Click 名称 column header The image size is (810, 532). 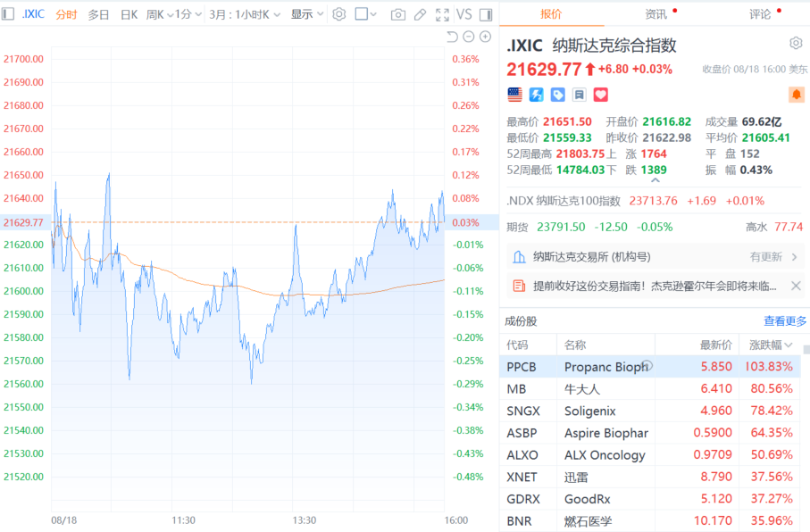pos(575,345)
